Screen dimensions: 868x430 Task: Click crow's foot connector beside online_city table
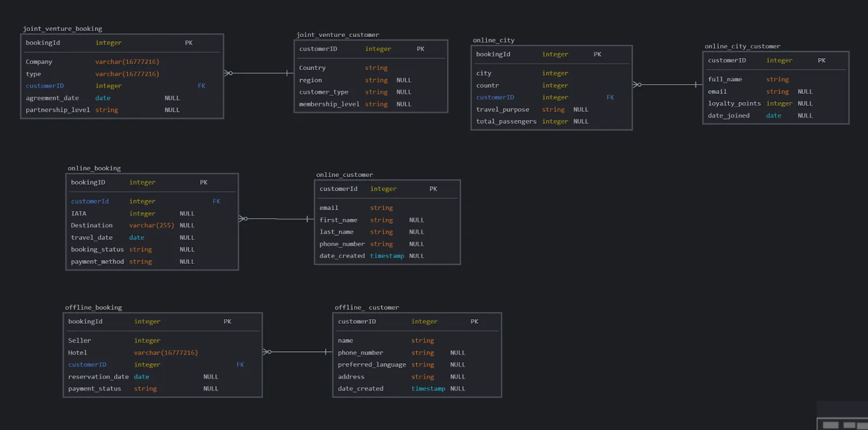point(637,85)
